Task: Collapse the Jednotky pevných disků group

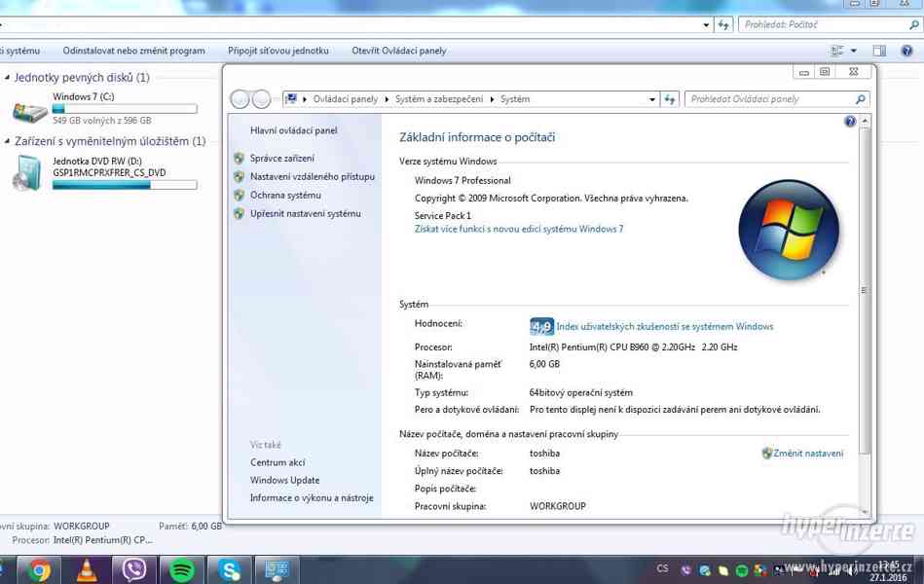Action: click(x=7, y=77)
